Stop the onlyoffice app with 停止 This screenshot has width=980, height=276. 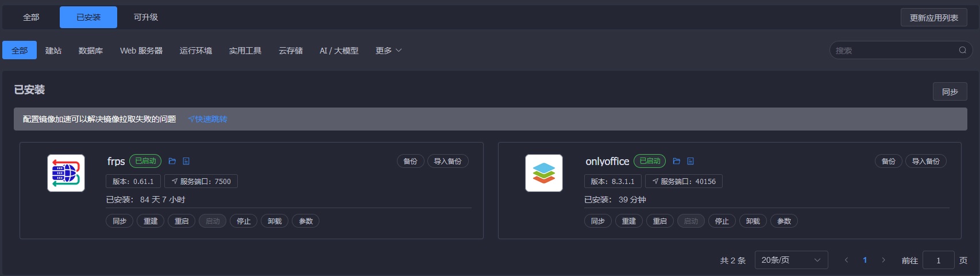point(722,221)
